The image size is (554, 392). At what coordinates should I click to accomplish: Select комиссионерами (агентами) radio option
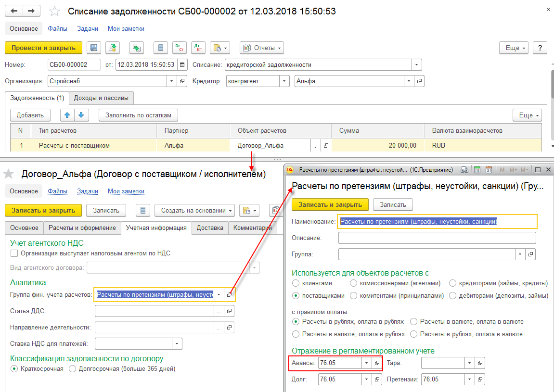pos(353,283)
